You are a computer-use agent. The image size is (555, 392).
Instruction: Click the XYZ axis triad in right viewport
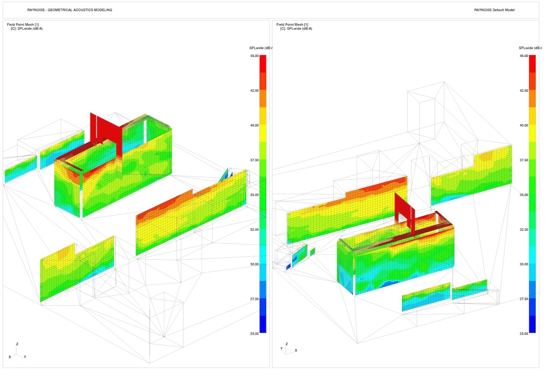287,348
